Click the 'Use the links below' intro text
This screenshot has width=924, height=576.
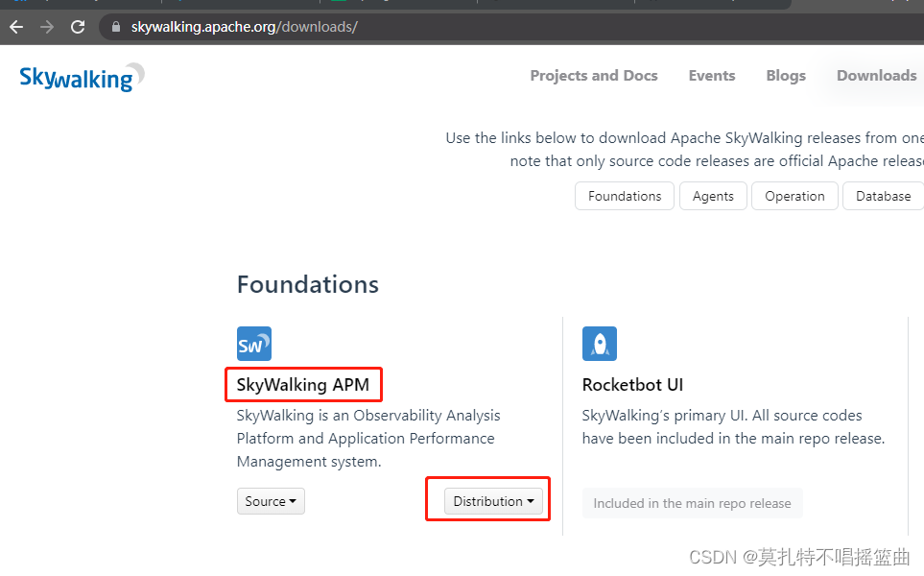tap(684, 149)
